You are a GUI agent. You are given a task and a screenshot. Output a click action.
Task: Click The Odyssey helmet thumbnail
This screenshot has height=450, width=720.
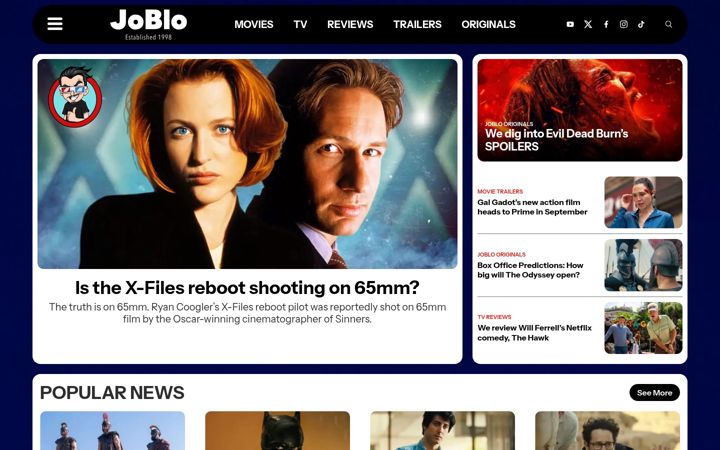[x=643, y=265]
